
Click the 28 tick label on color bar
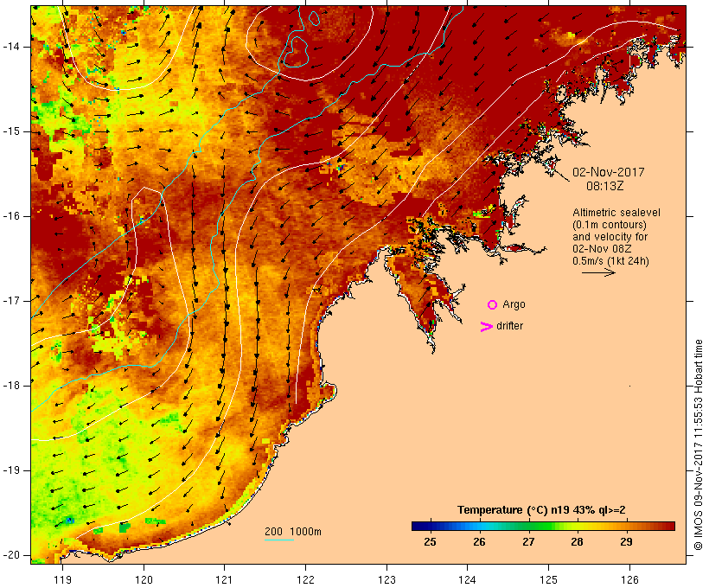click(x=577, y=542)
